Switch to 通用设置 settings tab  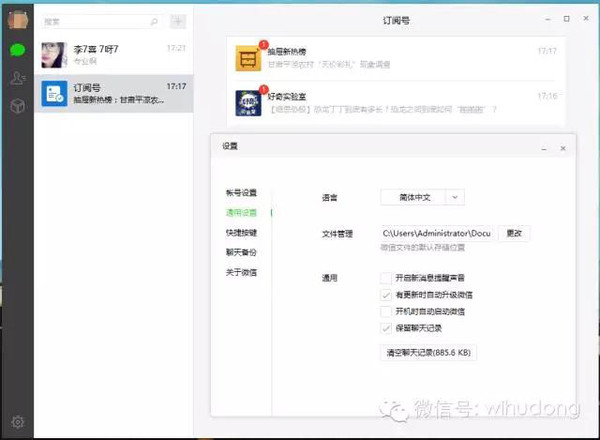(241, 213)
